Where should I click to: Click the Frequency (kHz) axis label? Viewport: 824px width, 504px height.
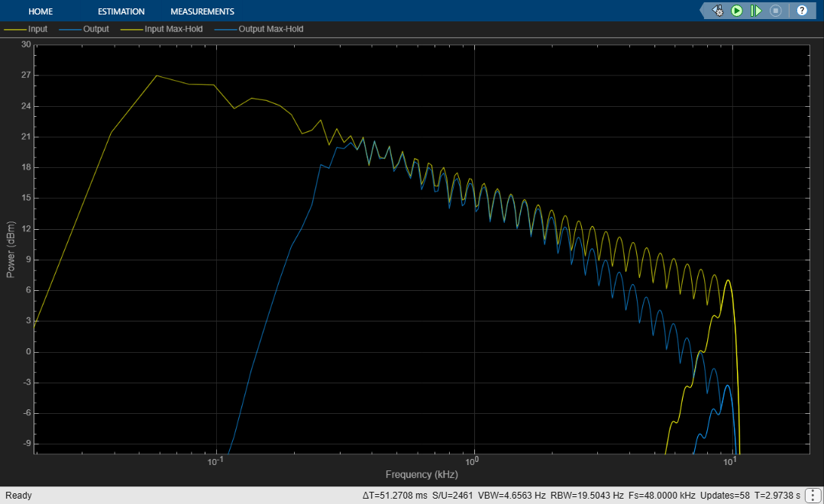(x=422, y=474)
